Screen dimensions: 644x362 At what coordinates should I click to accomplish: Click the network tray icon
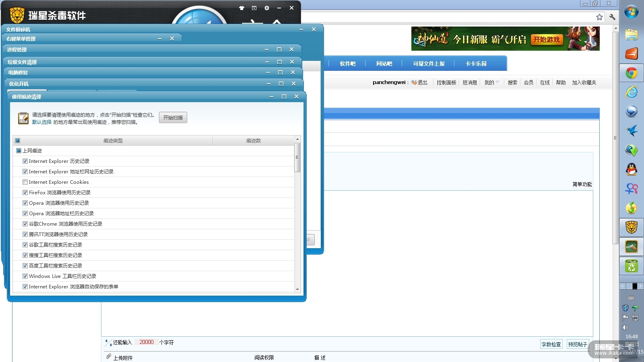point(635,318)
